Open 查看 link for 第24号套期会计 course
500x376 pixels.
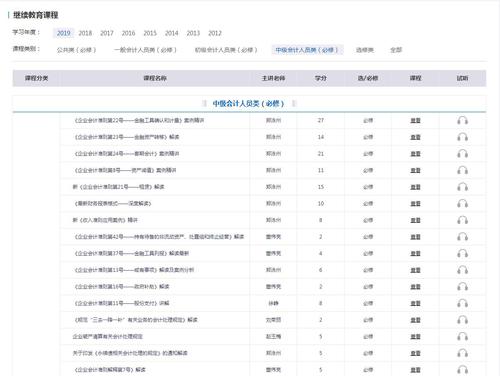415,154
